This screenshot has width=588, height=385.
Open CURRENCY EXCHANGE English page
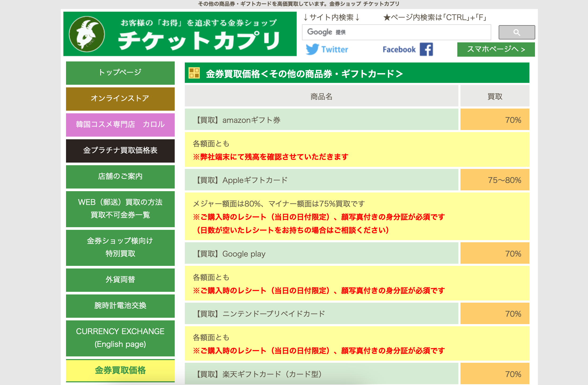coord(120,338)
